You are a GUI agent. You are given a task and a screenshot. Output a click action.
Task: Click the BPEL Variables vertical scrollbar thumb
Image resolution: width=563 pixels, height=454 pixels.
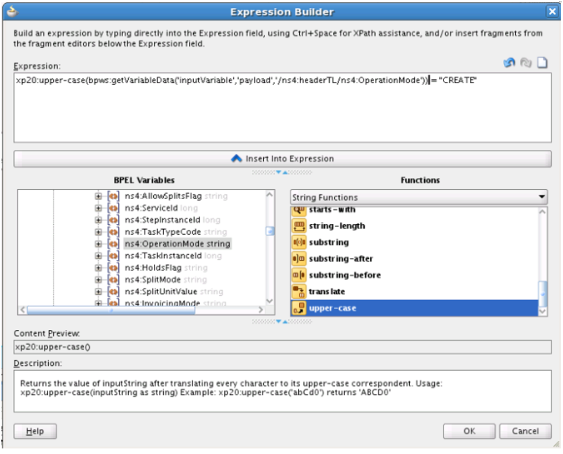(270, 231)
